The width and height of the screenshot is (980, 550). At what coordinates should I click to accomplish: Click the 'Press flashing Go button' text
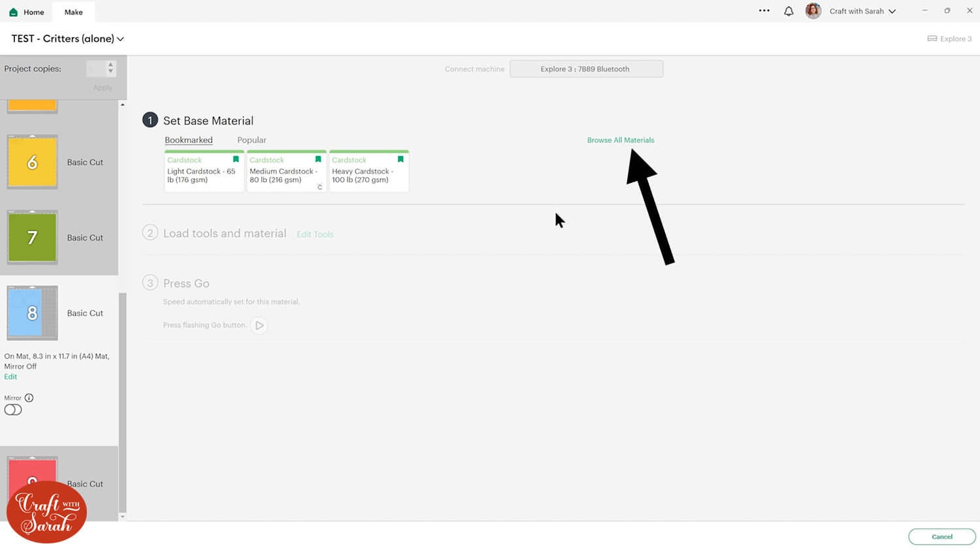(x=205, y=325)
